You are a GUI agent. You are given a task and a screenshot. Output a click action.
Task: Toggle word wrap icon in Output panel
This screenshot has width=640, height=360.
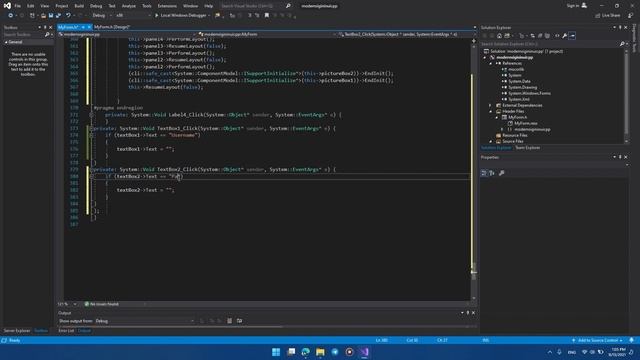pos(240,321)
